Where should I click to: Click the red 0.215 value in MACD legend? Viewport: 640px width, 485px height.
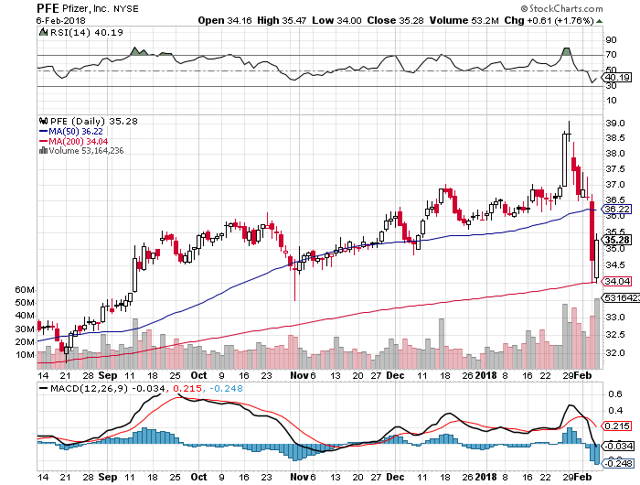coord(187,389)
